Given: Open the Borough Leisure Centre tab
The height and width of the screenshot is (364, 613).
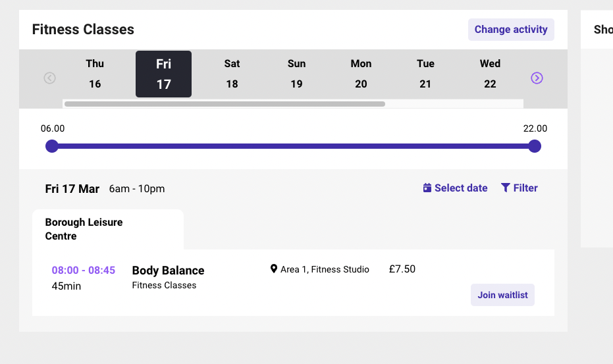Looking at the screenshot, I should (x=108, y=229).
